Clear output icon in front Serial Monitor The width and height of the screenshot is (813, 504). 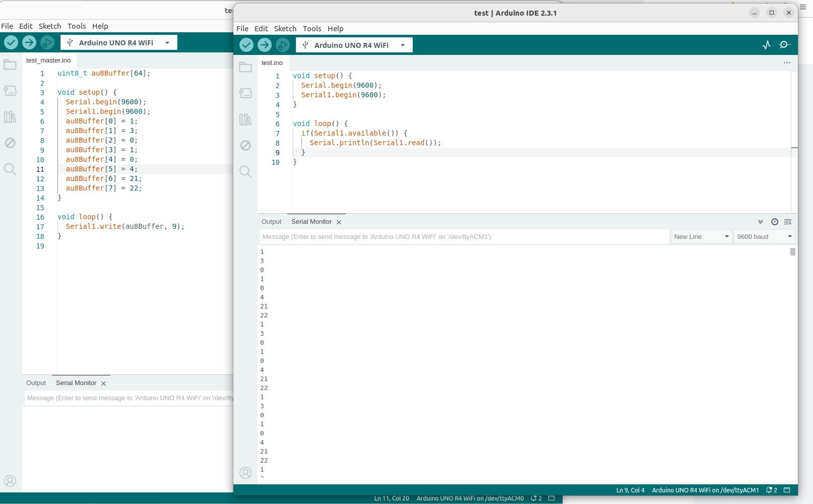(788, 222)
